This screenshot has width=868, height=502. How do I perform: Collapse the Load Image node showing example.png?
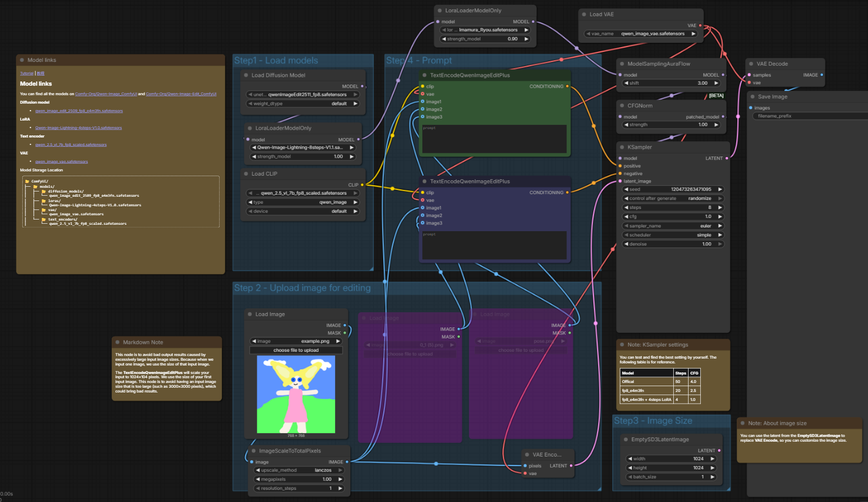(250, 314)
